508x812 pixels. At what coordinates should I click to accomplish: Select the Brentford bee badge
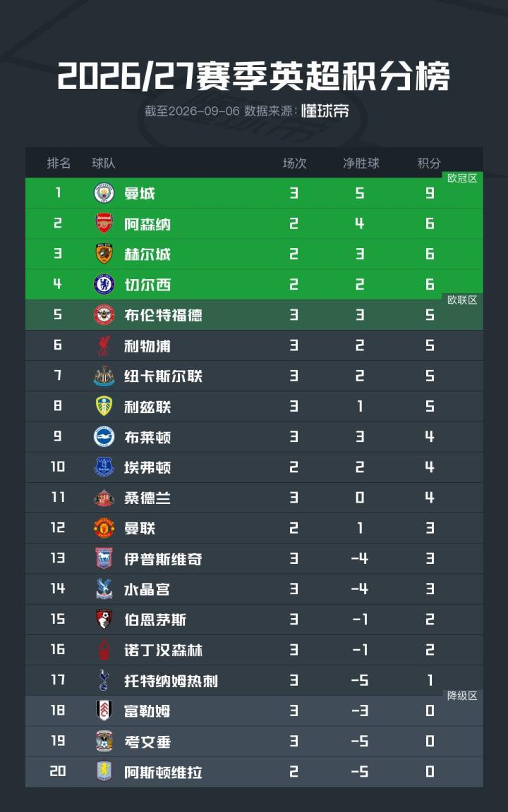click(104, 315)
